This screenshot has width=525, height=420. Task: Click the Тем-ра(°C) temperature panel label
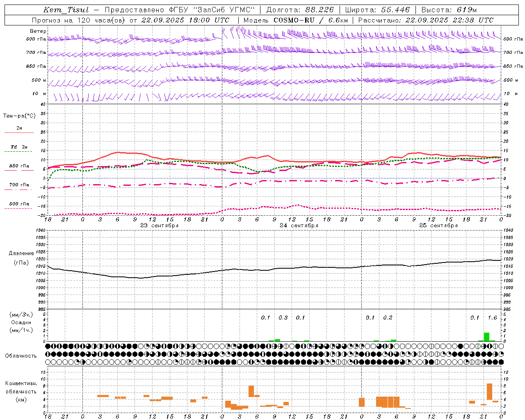(x=19, y=116)
